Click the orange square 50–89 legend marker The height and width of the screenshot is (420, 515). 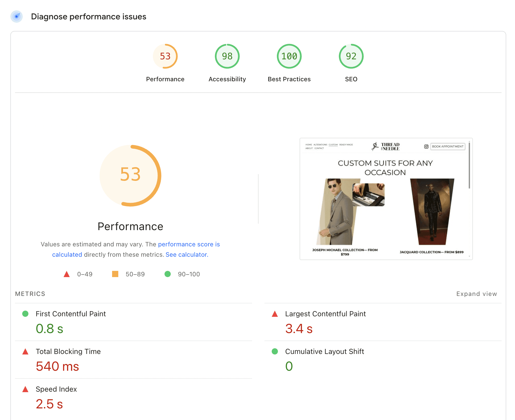[x=115, y=274]
